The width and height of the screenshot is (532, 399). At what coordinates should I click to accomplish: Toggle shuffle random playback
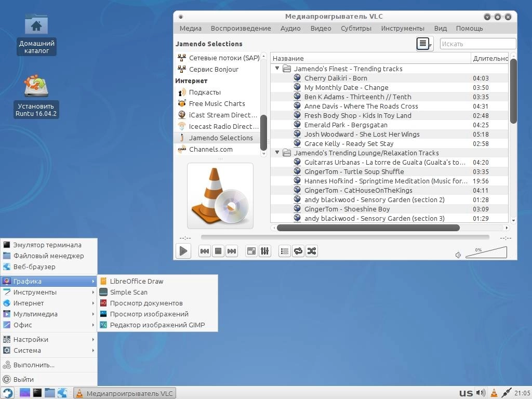[x=312, y=251]
